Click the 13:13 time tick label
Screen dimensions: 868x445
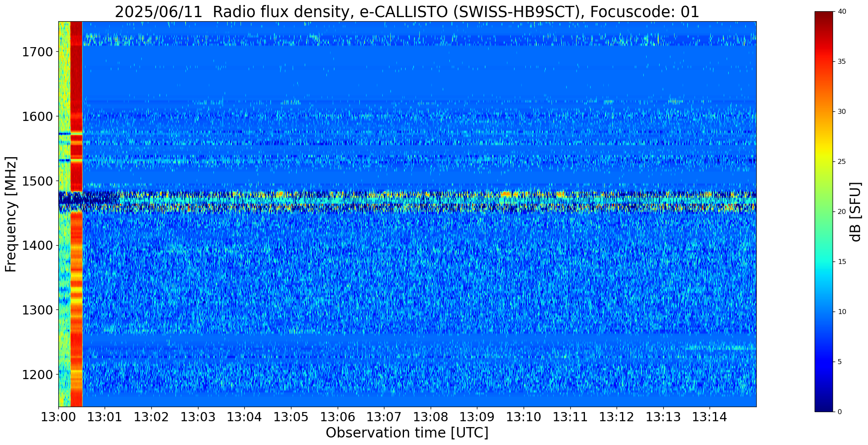[663, 417]
